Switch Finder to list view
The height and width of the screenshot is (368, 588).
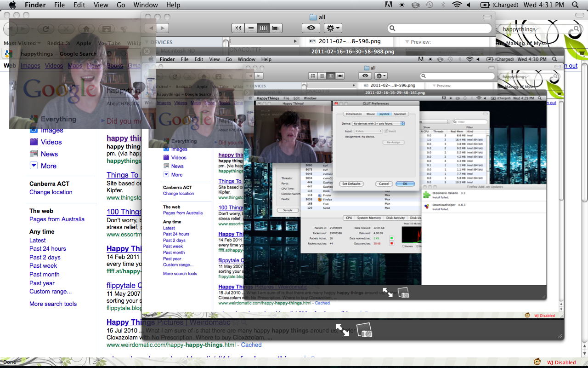251,28
